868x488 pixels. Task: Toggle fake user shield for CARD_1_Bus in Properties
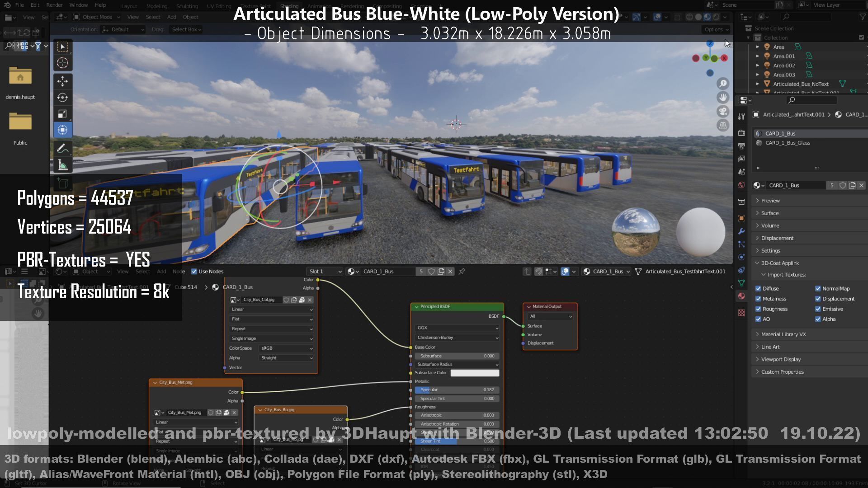pyautogui.click(x=843, y=185)
